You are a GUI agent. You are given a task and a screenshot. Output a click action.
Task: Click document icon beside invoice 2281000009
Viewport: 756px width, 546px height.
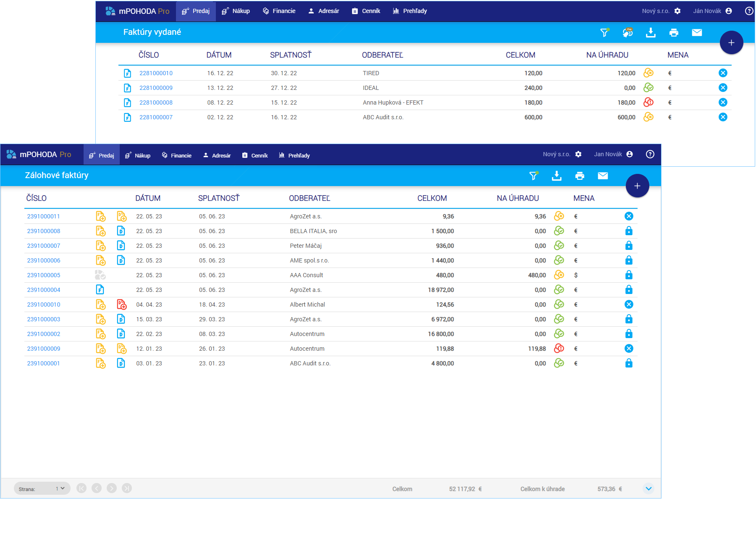(127, 88)
